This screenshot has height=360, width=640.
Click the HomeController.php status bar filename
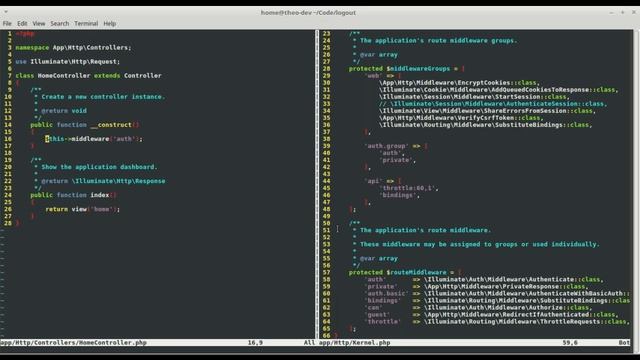pyautogui.click(x=73, y=343)
